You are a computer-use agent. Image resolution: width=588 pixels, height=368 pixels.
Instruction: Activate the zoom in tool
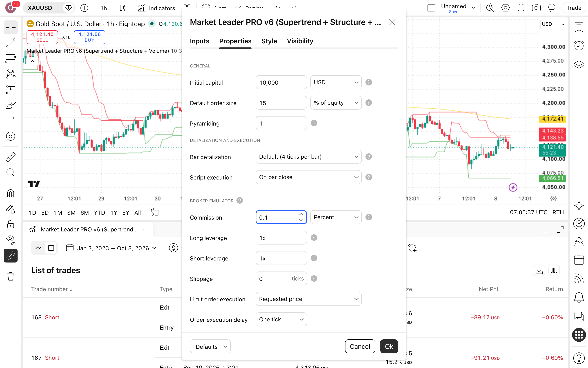click(10, 173)
